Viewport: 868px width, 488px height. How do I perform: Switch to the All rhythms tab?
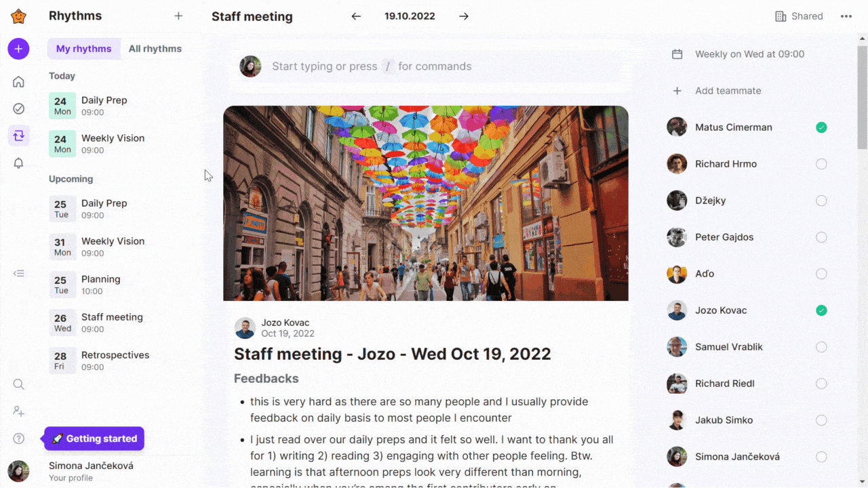coord(155,48)
